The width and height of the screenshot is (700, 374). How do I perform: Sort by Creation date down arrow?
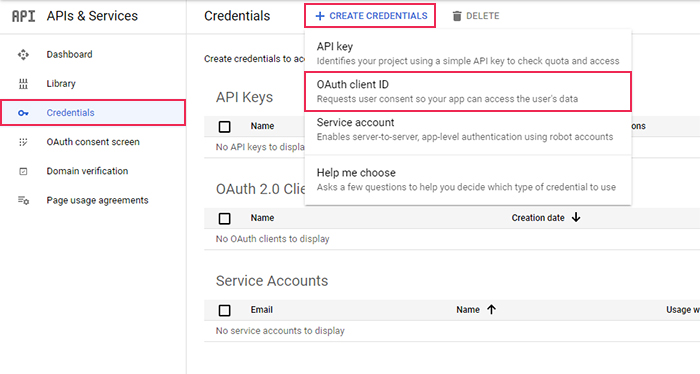[576, 217]
